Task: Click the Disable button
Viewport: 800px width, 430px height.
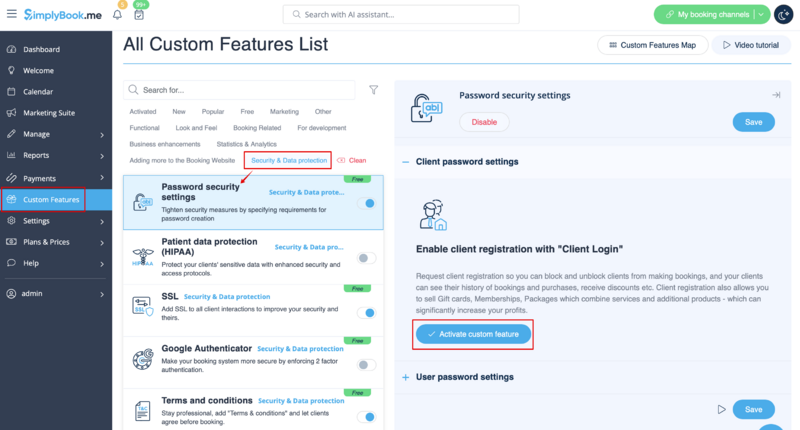Action: 484,122
